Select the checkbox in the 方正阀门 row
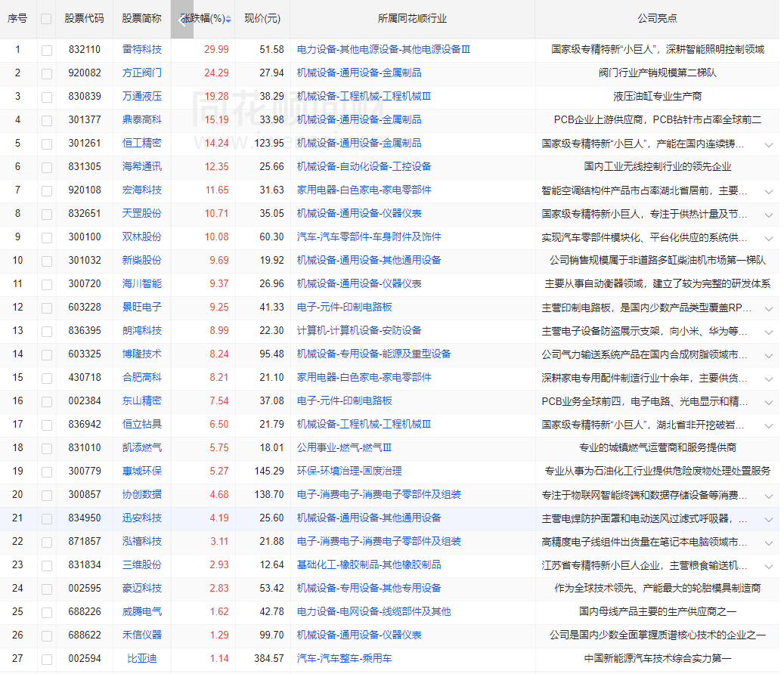Viewport: 784px width, 674px height. (47, 74)
